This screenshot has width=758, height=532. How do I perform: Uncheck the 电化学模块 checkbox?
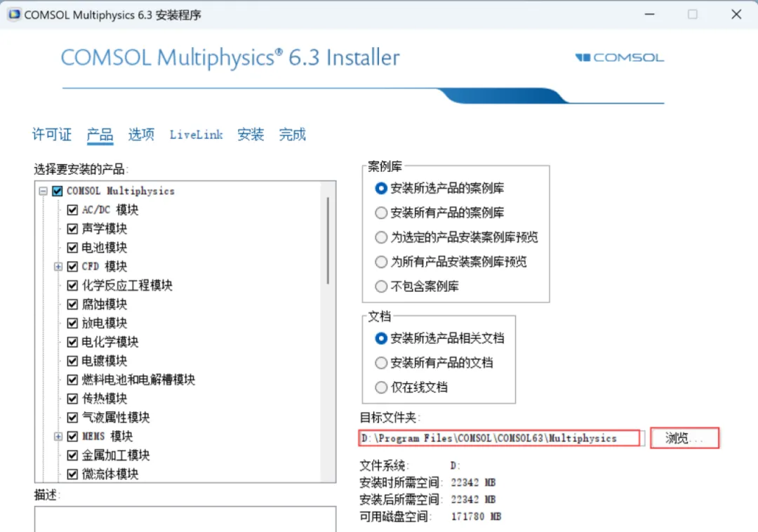[x=72, y=342]
